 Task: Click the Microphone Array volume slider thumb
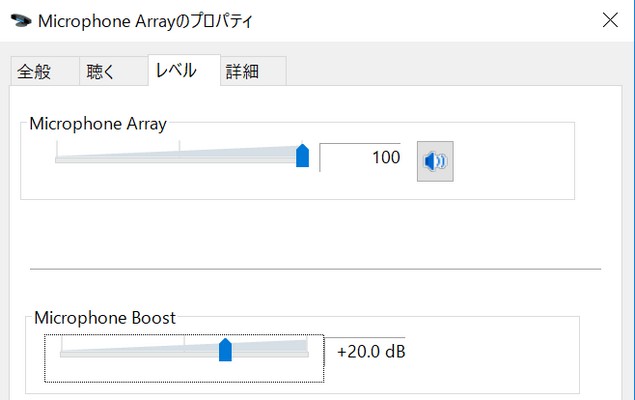(302, 156)
